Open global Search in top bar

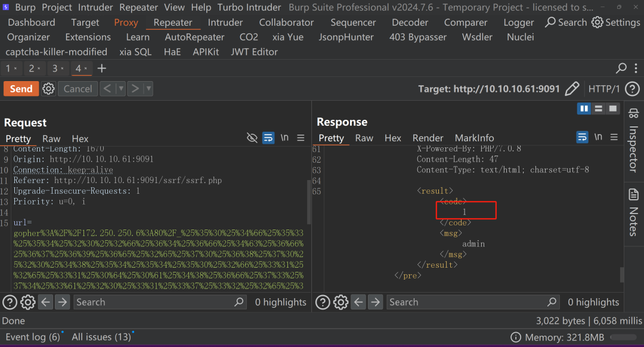point(566,22)
